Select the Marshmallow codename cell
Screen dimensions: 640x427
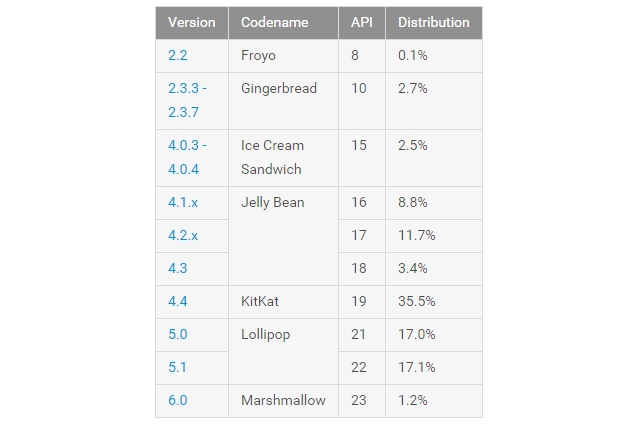pos(283,400)
